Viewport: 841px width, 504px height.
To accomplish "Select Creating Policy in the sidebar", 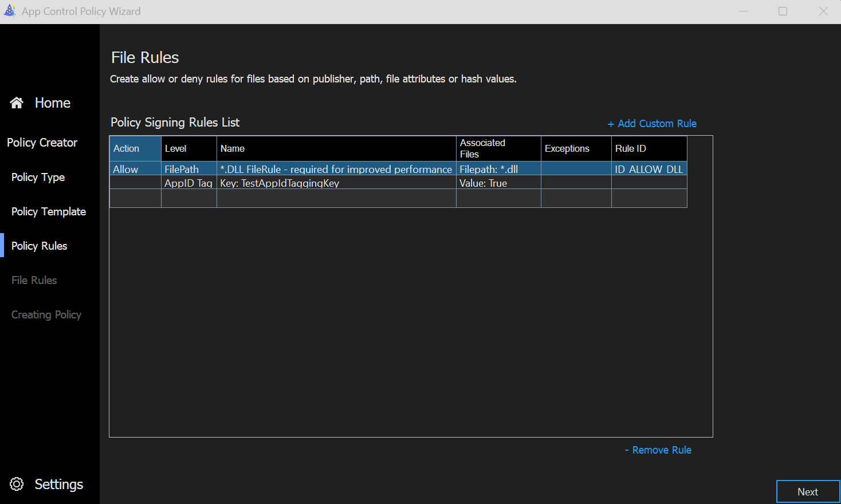I will point(46,315).
